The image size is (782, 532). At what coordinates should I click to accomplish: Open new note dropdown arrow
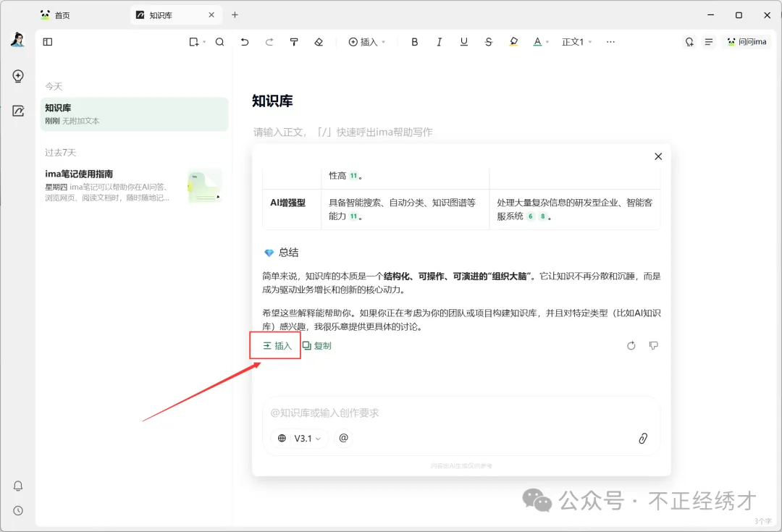204,43
